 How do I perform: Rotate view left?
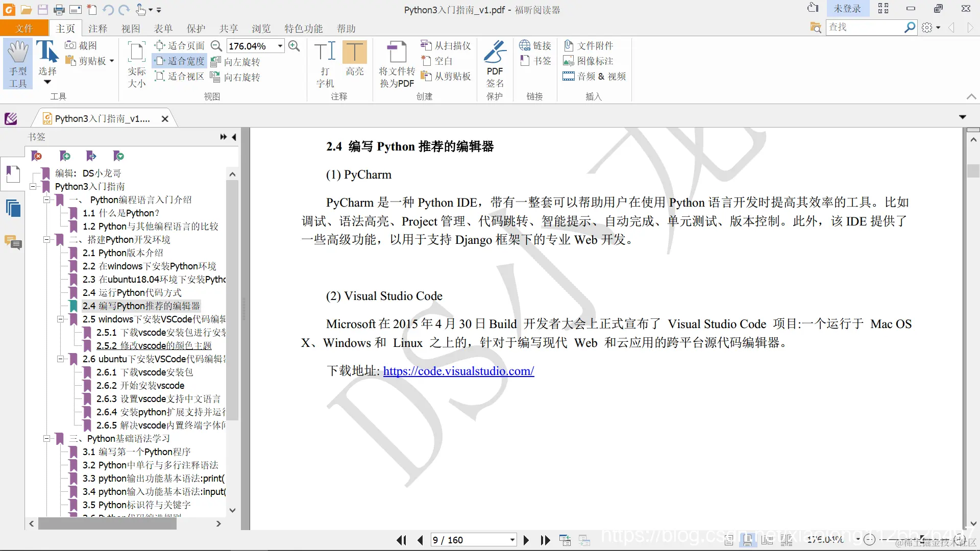pyautogui.click(x=236, y=62)
